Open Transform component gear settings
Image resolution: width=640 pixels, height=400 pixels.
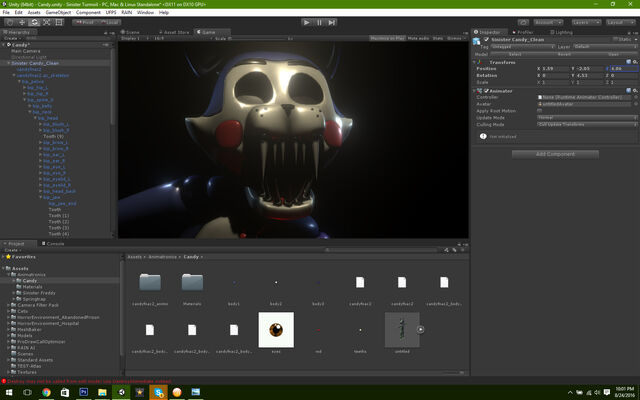click(635, 62)
